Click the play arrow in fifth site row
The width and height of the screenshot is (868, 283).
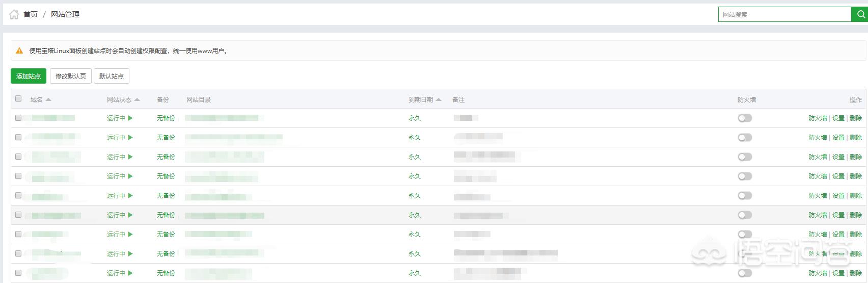tap(130, 195)
